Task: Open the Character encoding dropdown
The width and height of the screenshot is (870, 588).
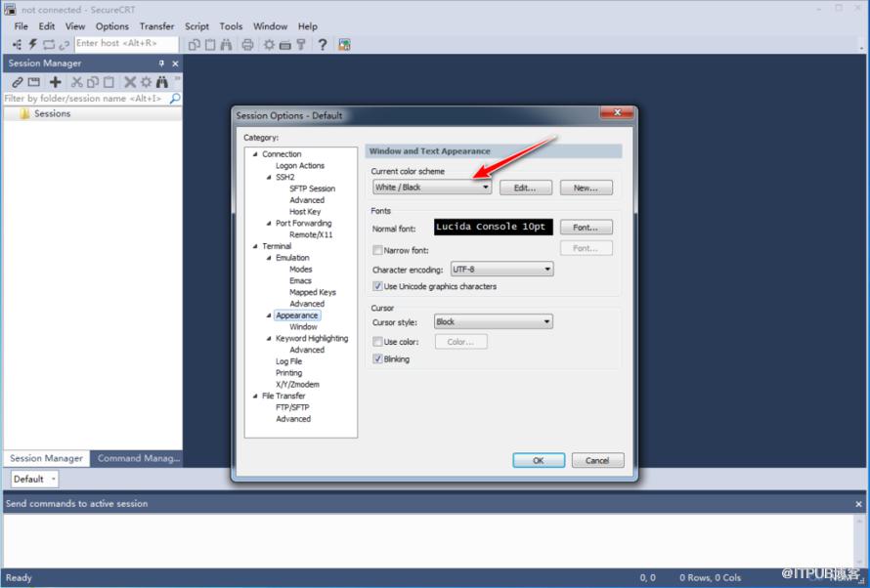Action: (x=501, y=269)
